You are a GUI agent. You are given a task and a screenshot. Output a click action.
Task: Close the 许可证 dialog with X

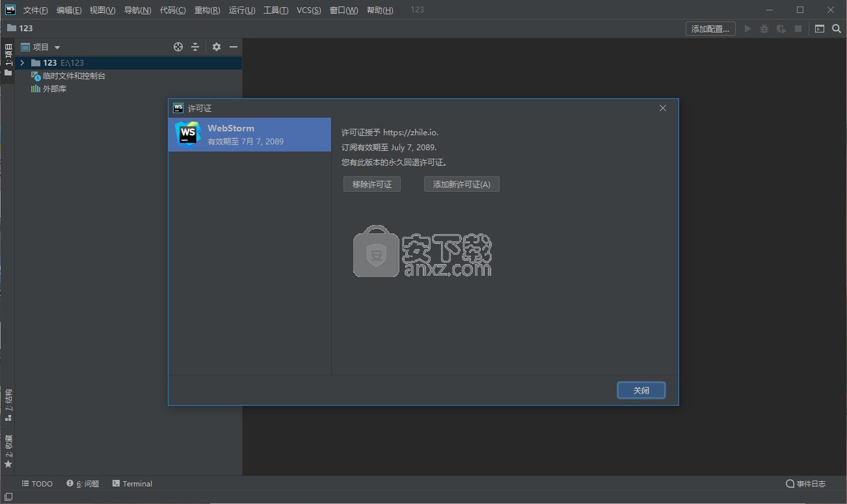coord(663,108)
